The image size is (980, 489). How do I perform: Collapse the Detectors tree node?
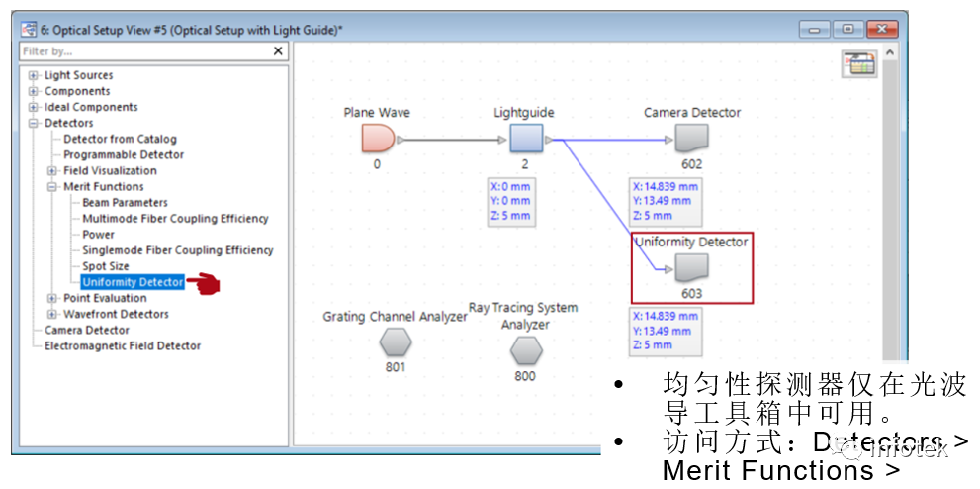33,123
